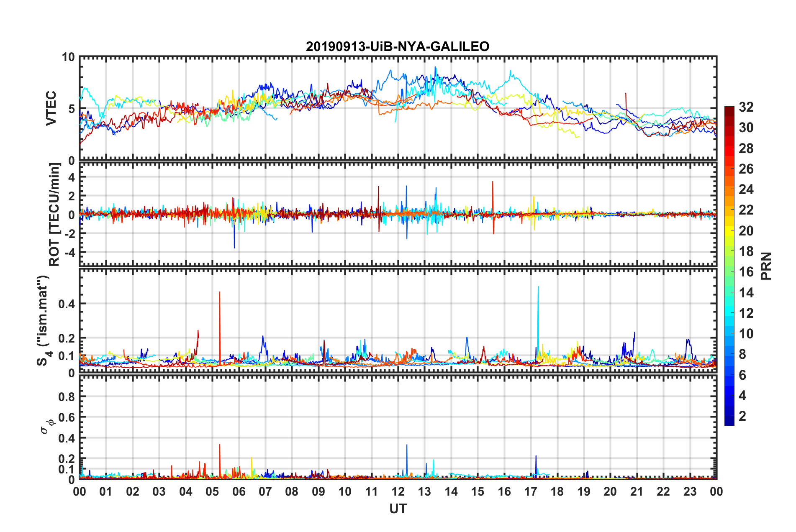The width and height of the screenshot is (796, 532).
Task: Click UT axis tick label 18
Action: click(557, 491)
